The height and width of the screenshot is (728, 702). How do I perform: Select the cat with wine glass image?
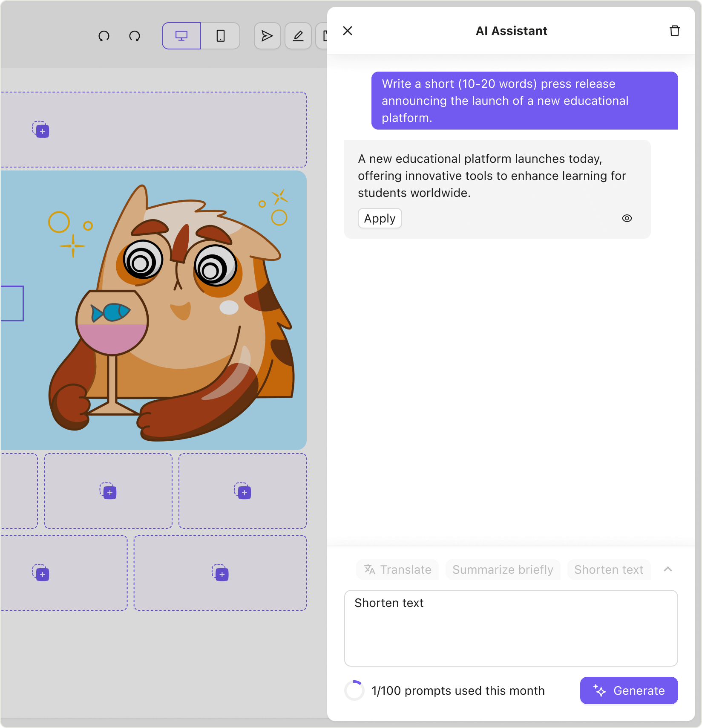pos(153,310)
